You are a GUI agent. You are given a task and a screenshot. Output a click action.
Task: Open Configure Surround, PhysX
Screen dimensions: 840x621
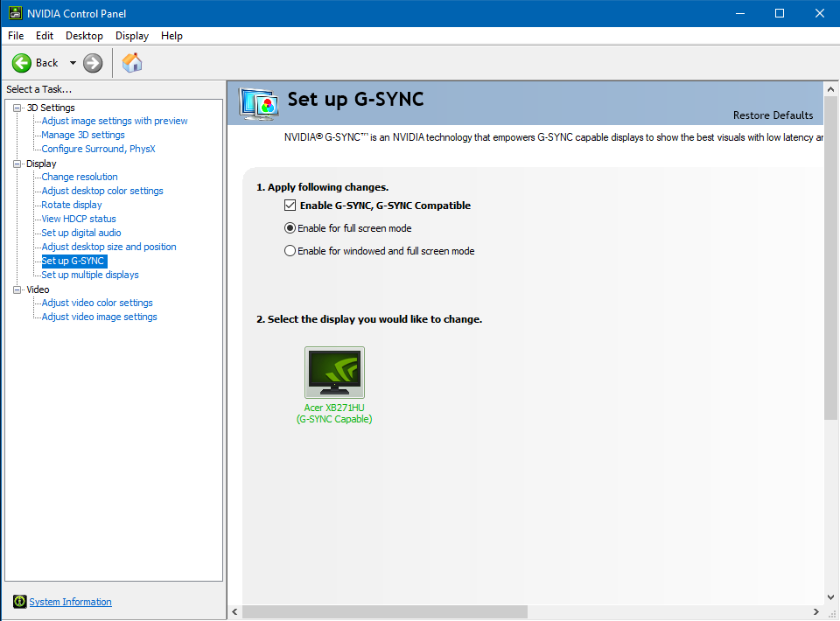[99, 149]
